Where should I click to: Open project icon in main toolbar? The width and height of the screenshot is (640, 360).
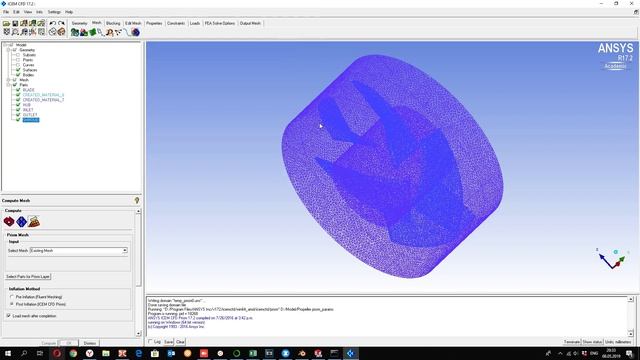[7, 24]
